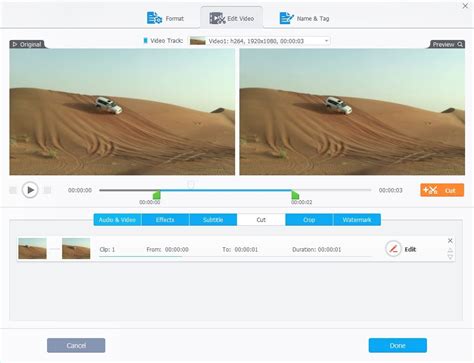Click the Original view label

(27, 44)
